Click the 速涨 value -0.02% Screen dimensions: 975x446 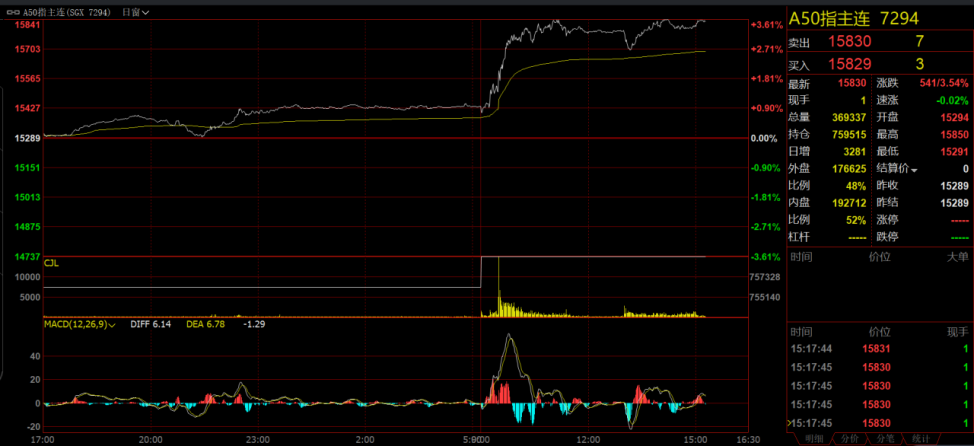click(x=952, y=100)
